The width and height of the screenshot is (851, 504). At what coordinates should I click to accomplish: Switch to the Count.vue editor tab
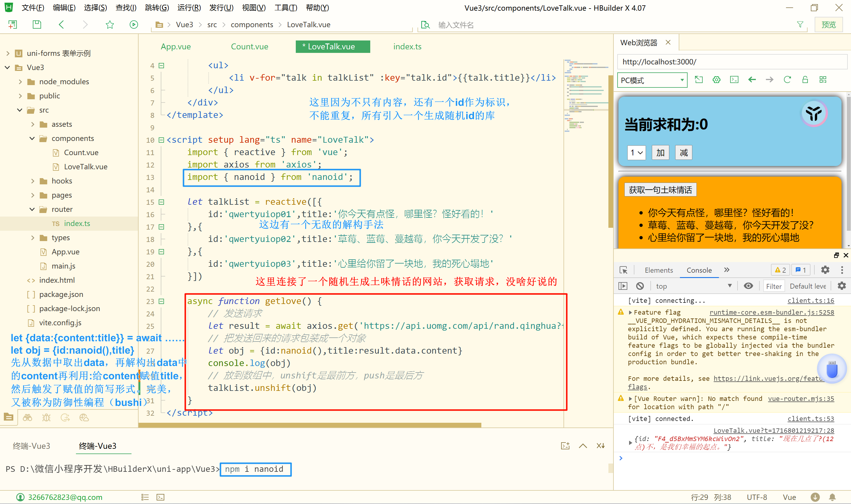[x=249, y=46]
